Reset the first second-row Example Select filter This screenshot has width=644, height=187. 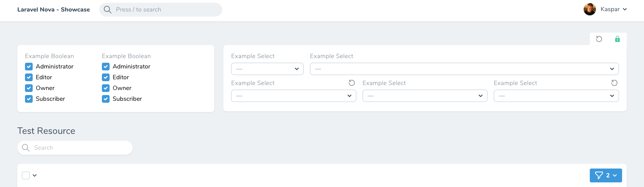coord(352,83)
